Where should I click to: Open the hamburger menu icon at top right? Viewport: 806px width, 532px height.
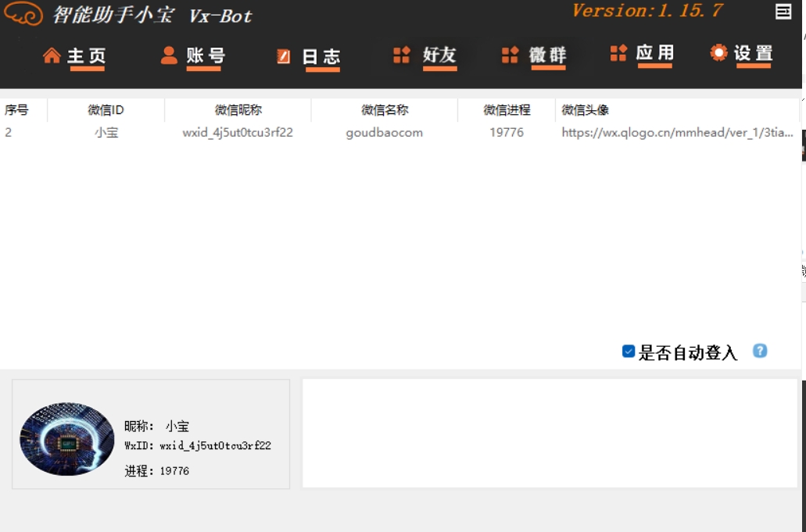[x=783, y=11]
